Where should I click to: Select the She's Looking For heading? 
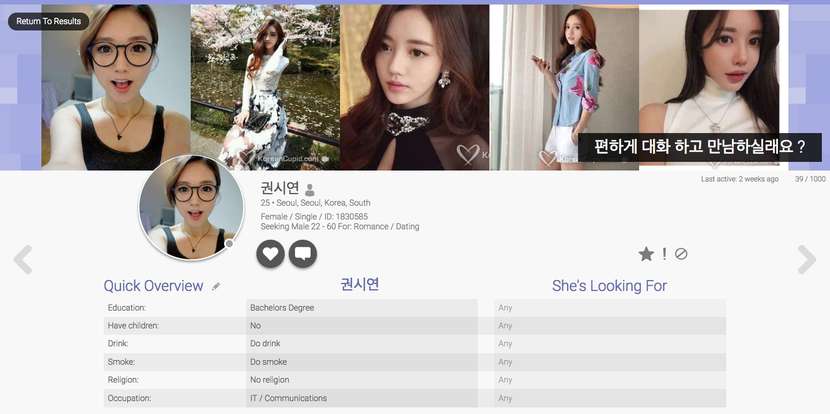(609, 286)
